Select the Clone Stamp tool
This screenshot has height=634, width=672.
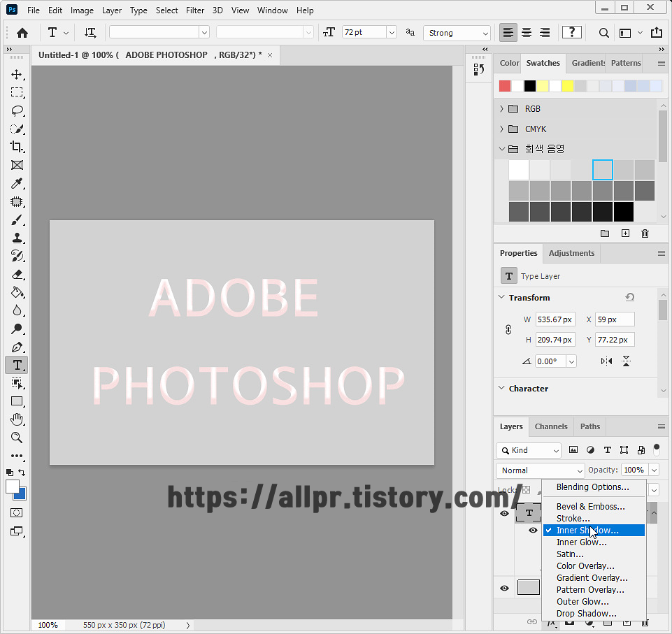pyautogui.click(x=17, y=238)
